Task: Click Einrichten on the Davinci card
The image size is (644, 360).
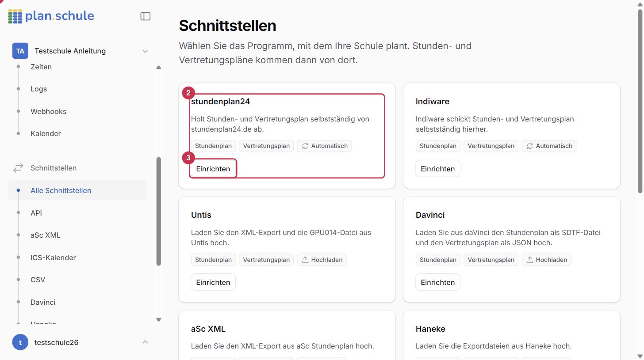Action: coord(438,282)
